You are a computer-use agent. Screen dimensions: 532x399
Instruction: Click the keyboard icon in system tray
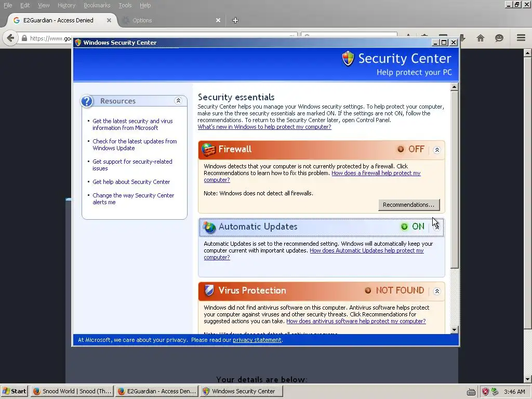471,392
